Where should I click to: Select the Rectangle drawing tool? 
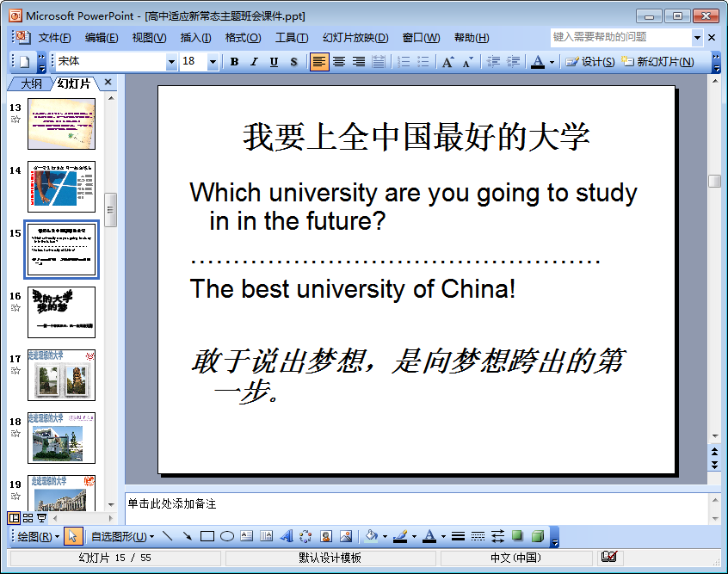point(207,536)
